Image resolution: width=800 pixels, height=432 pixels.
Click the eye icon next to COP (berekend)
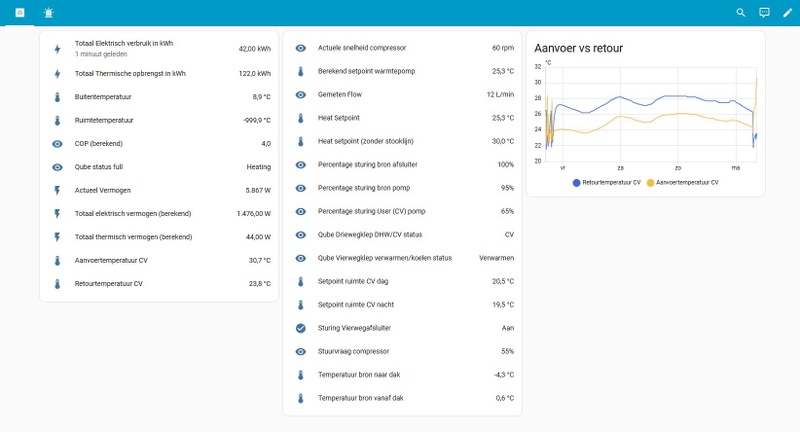tap(57, 144)
